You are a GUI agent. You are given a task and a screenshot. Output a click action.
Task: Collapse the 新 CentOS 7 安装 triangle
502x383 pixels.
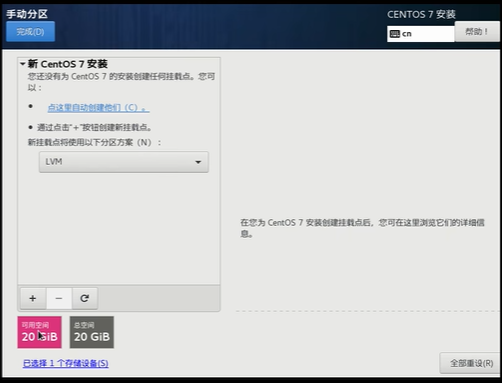coord(23,63)
